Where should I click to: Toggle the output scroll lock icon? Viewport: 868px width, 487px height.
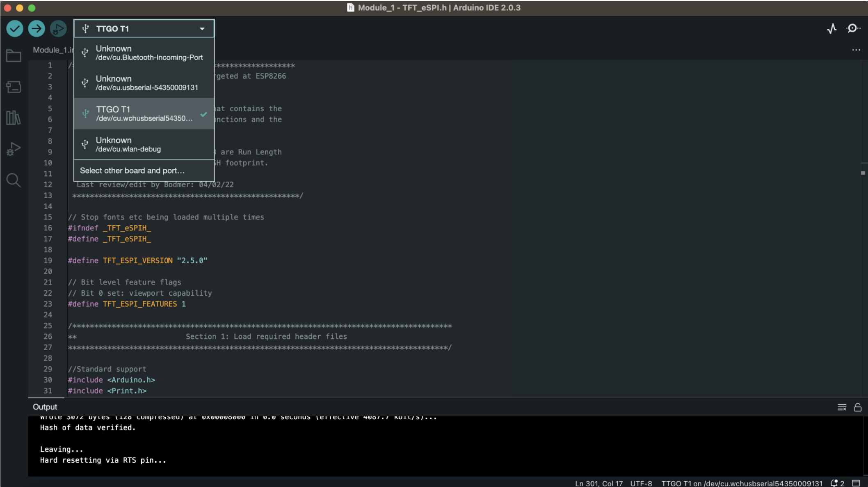[x=858, y=407]
